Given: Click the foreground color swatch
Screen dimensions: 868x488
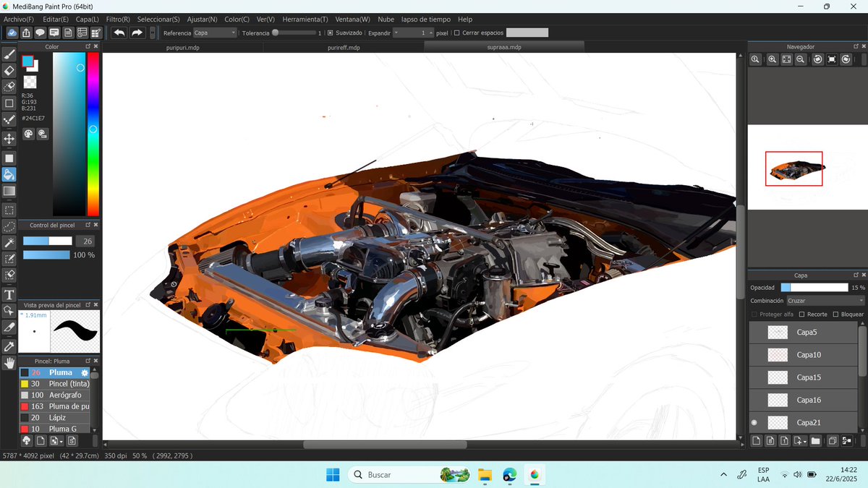Looking at the screenshot, I should tap(27, 61).
